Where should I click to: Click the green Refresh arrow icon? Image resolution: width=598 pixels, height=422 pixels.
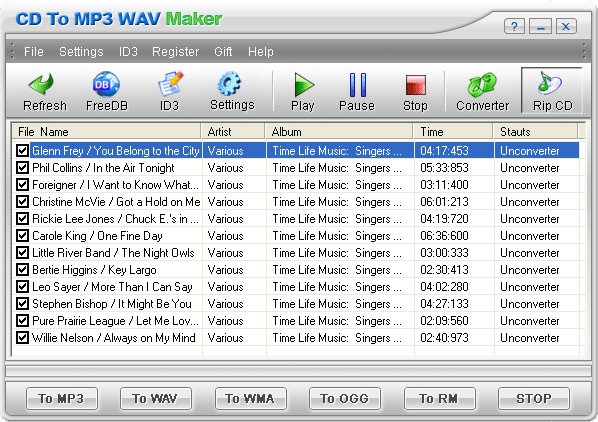click(x=41, y=84)
